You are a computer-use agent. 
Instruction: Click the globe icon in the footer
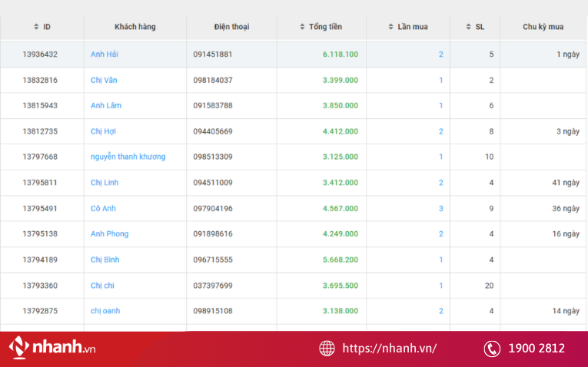pos(327,349)
